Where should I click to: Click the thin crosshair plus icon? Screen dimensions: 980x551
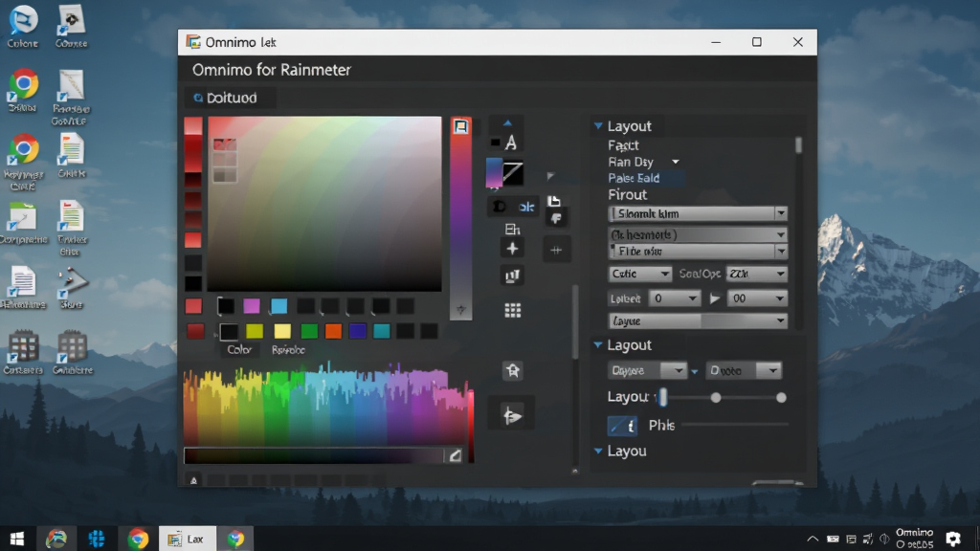pos(556,250)
